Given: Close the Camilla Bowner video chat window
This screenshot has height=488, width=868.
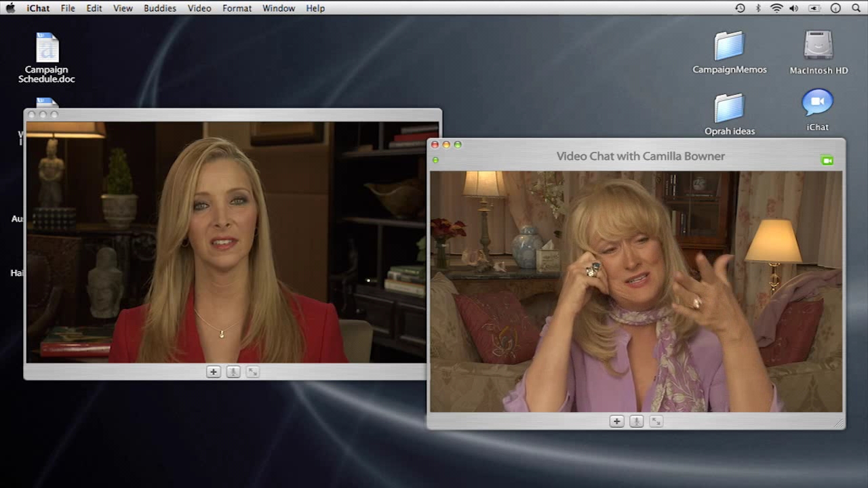Looking at the screenshot, I should [x=435, y=144].
